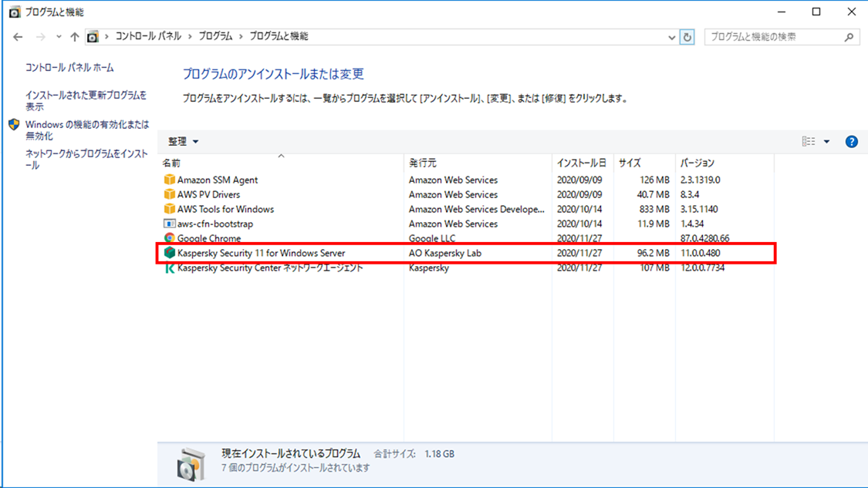Go up one level with the Up arrow
Screen dimensions: 868x488
[x=75, y=37]
